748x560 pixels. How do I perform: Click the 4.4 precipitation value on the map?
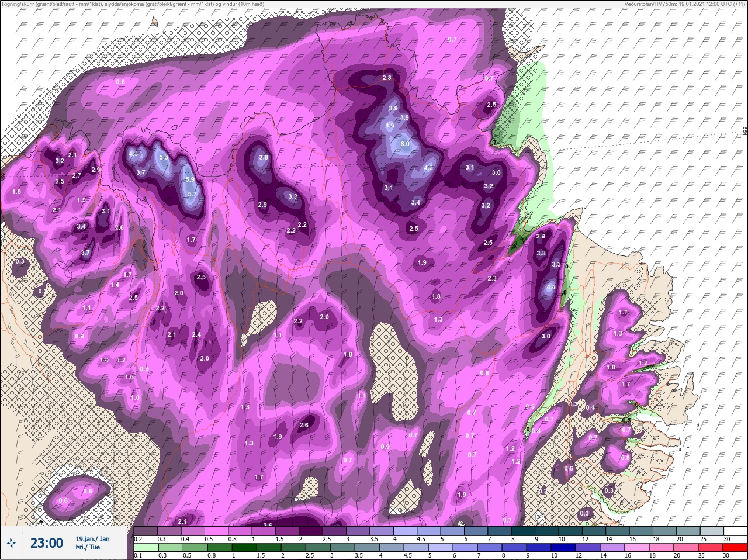tap(550, 288)
